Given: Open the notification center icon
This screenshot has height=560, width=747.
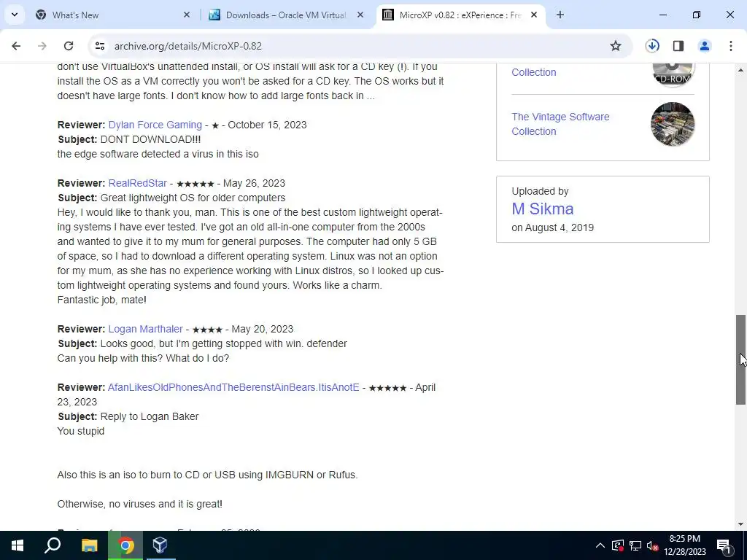Looking at the screenshot, I should [724, 545].
